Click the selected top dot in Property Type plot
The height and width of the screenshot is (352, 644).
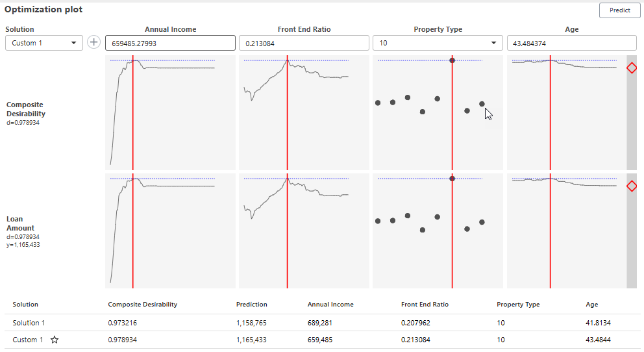(452, 60)
